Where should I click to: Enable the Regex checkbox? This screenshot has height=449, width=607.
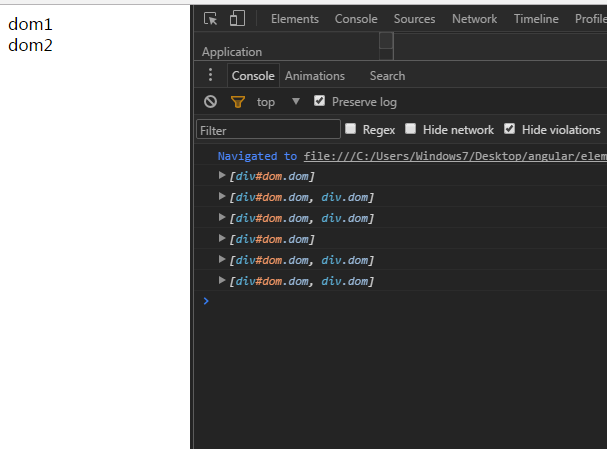[351, 129]
